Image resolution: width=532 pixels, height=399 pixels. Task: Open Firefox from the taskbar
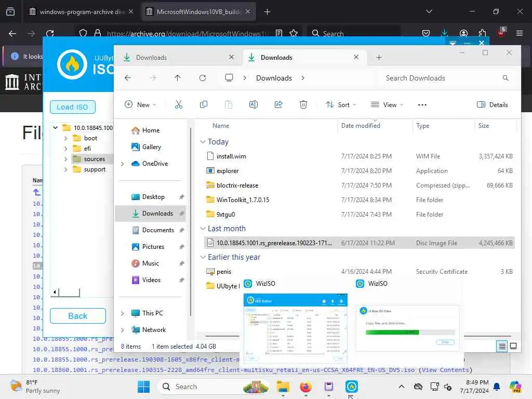point(305,387)
